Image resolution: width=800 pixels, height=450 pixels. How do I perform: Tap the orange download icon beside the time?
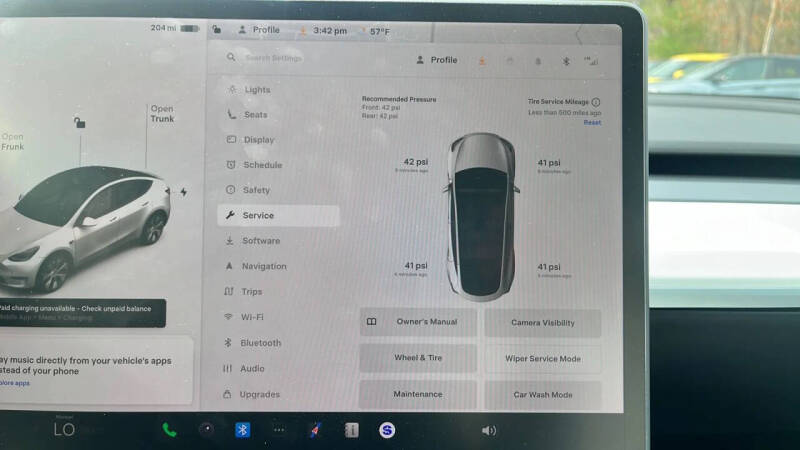pos(303,31)
